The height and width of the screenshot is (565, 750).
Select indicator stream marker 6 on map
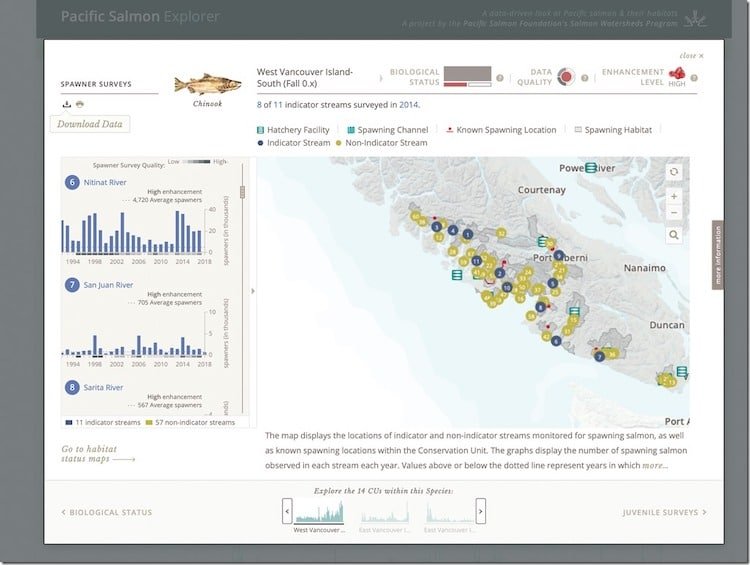click(556, 341)
